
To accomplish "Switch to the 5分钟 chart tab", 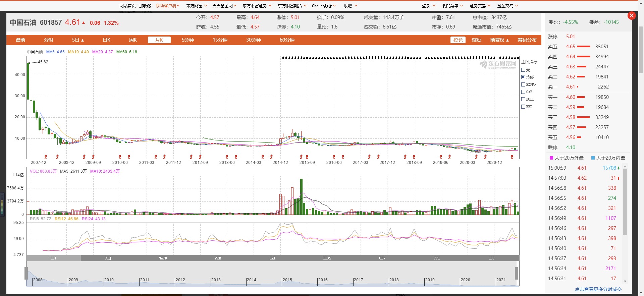I will click(x=188, y=40).
